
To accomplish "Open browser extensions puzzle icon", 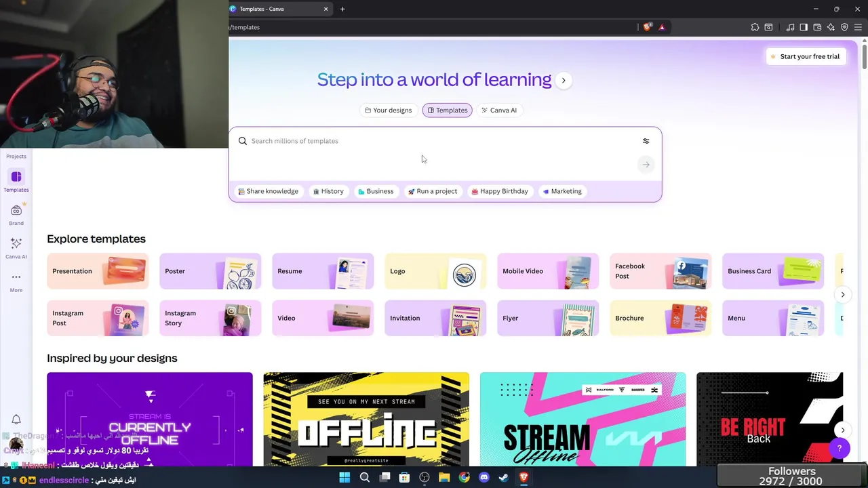I will click(x=755, y=27).
